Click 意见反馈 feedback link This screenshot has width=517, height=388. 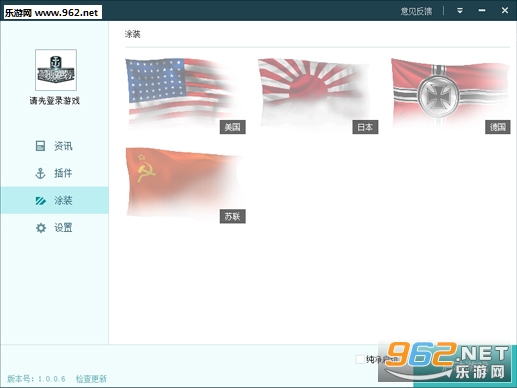coord(416,11)
